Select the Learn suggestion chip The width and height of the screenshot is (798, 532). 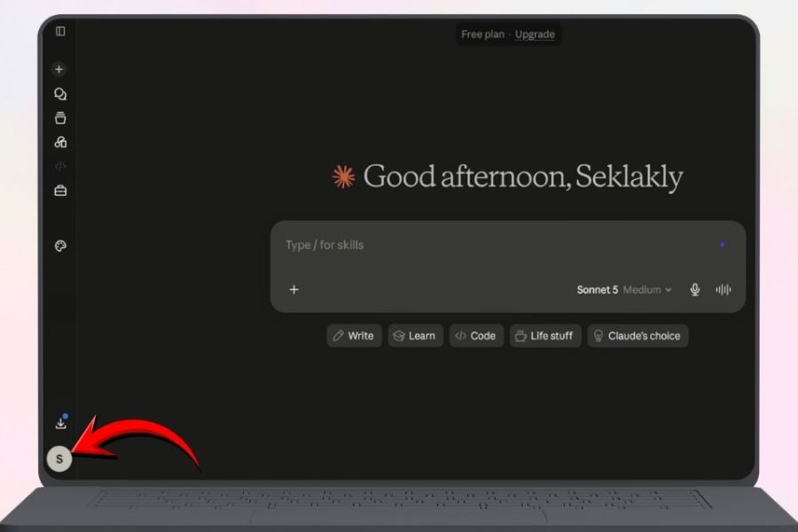pos(415,336)
